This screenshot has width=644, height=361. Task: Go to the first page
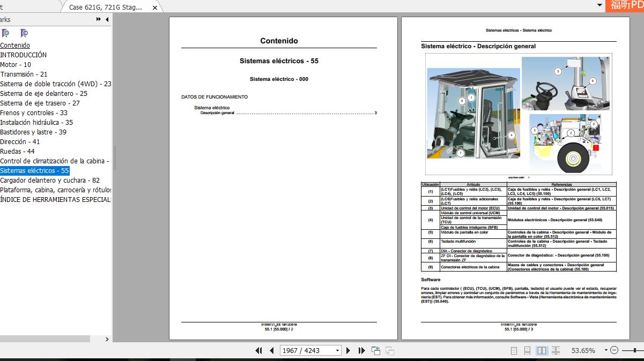[258, 350]
